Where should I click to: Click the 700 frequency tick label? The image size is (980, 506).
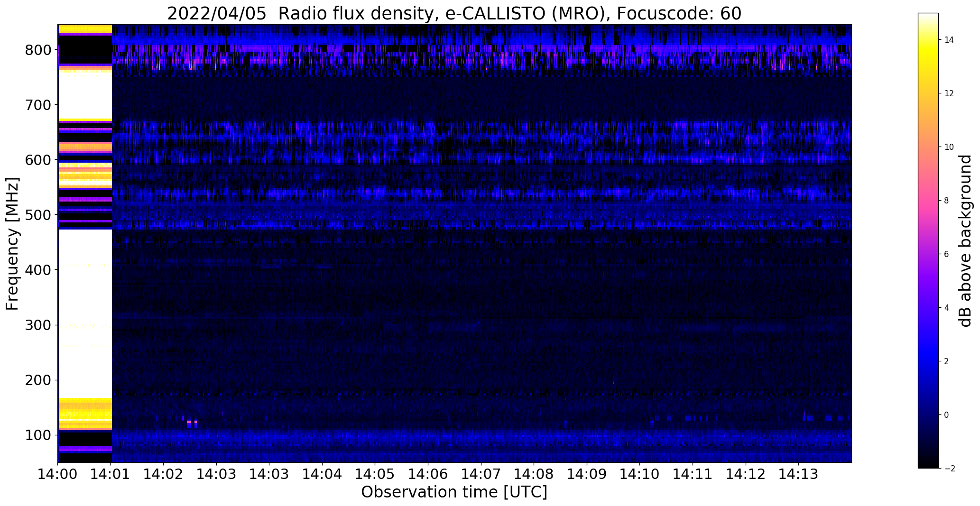click(38, 105)
